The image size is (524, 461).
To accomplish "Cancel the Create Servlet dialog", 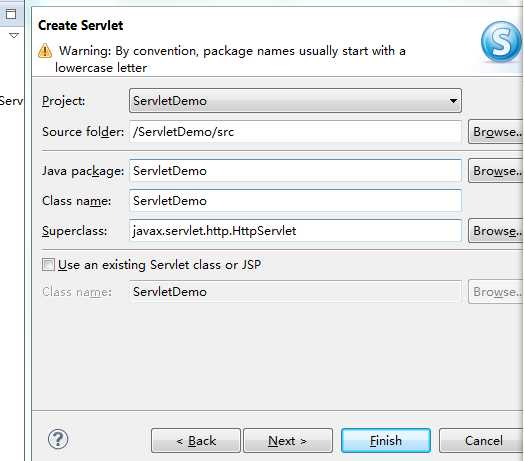I will coord(482,441).
